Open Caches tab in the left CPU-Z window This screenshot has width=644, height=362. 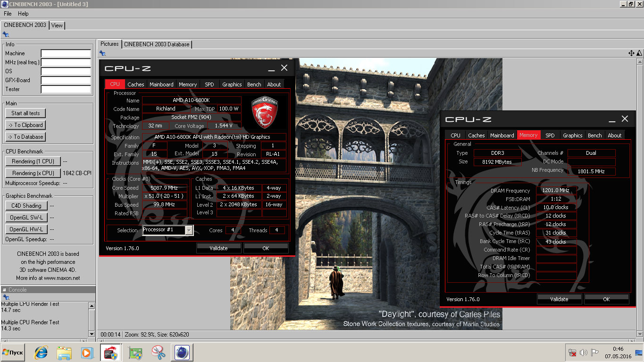(x=136, y=84)
